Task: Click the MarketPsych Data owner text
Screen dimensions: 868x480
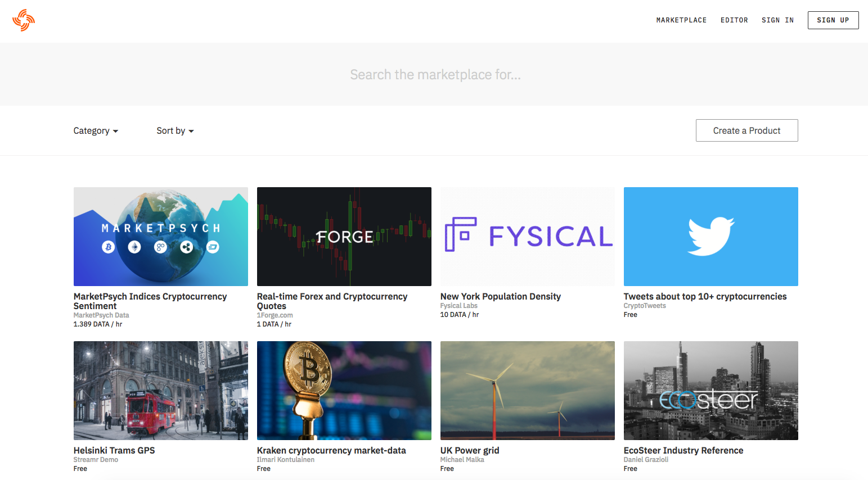Action: [x=101, y=315]
